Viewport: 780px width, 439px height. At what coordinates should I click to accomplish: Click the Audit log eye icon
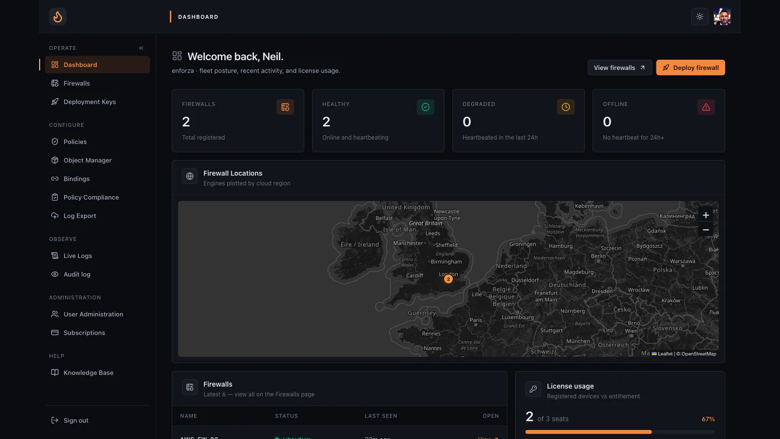point(55,274)
